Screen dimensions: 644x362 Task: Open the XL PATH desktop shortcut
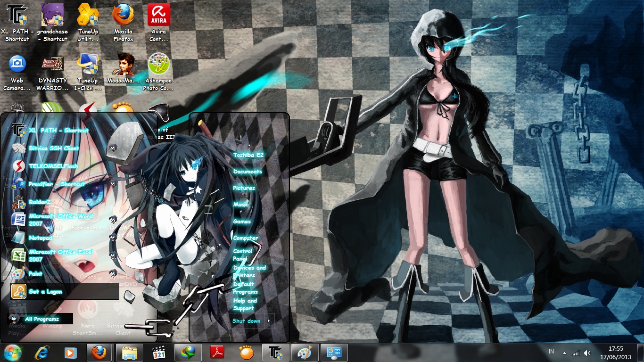point(17,23)
